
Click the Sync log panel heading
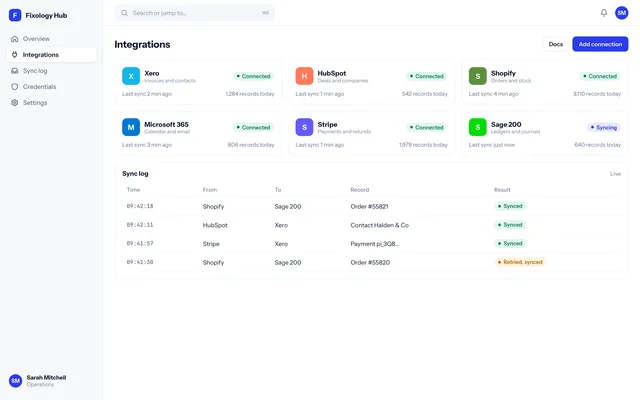[x=135, y=173]
